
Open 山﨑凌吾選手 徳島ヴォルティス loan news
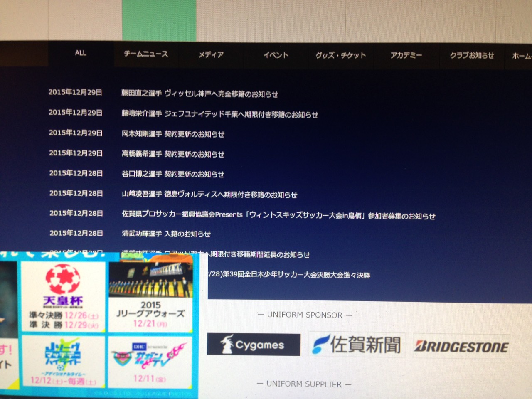tap(209, 195)
